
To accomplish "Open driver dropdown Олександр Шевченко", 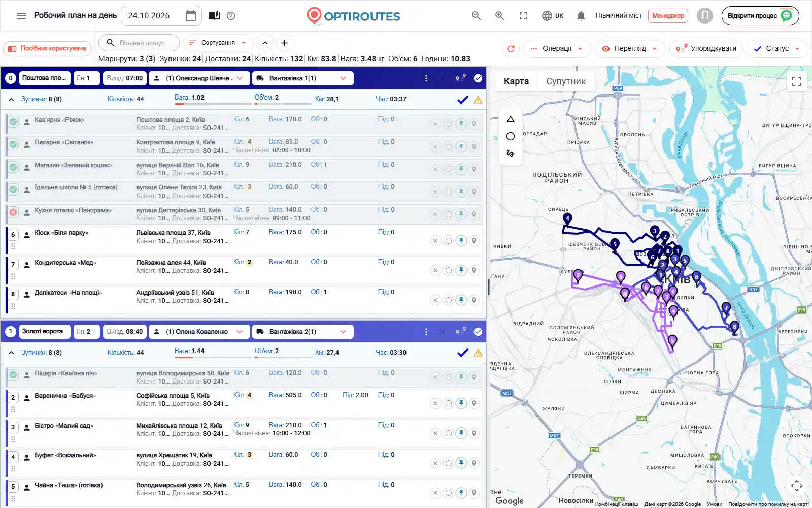I will coord(199,78).
